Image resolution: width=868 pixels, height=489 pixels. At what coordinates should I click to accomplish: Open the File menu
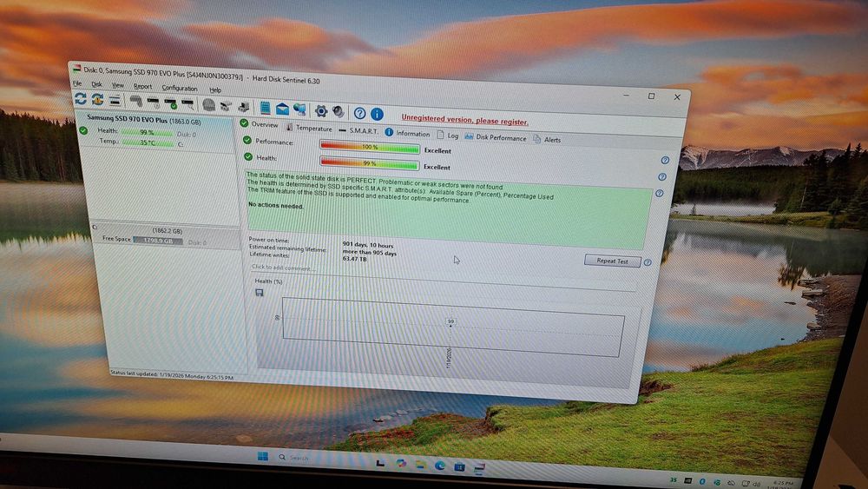(77, 83)
